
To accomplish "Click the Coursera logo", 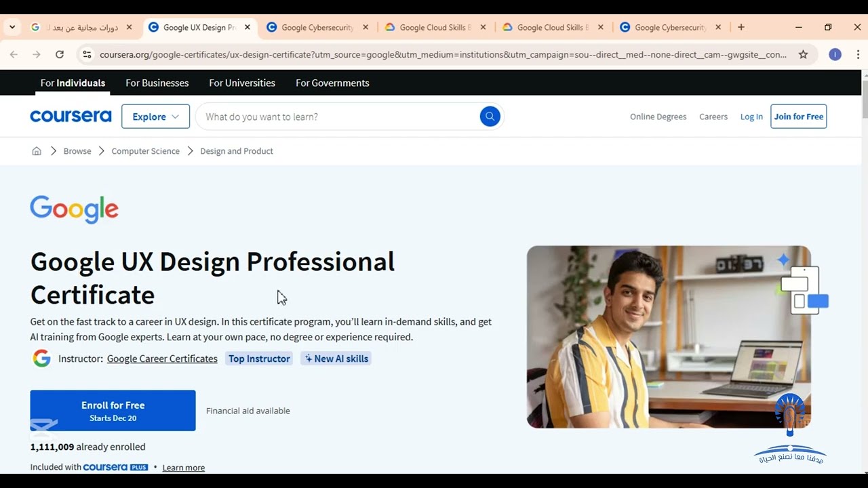I will pos(71,117).
